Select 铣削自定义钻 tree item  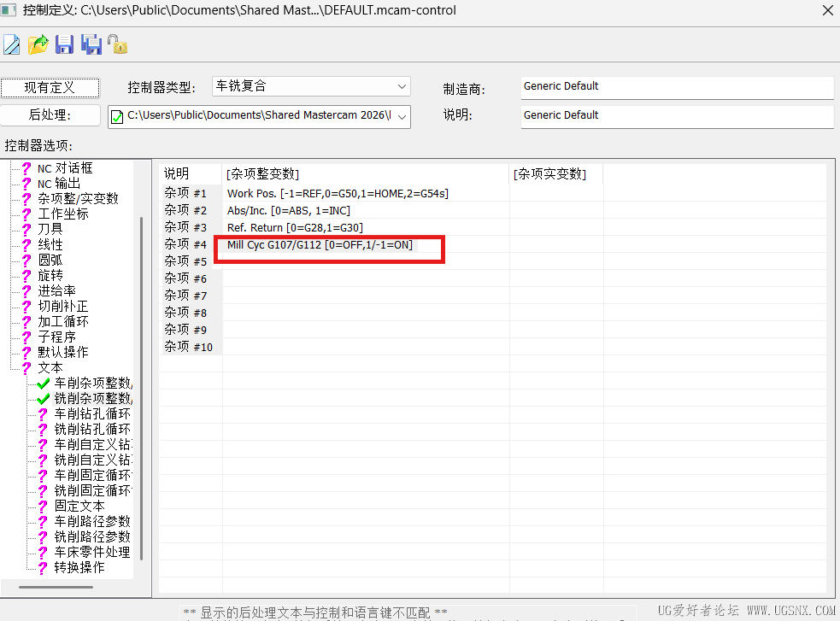92,460
